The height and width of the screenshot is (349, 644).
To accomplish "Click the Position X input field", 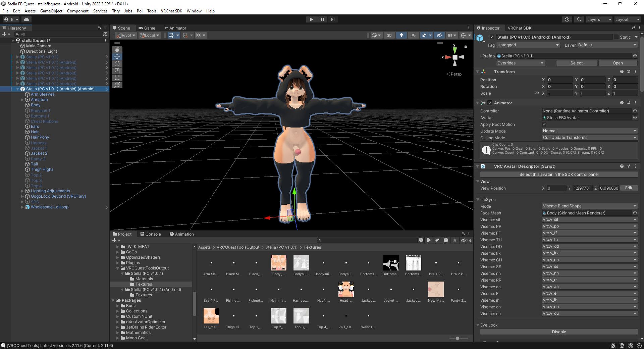I will pos(559,80).
